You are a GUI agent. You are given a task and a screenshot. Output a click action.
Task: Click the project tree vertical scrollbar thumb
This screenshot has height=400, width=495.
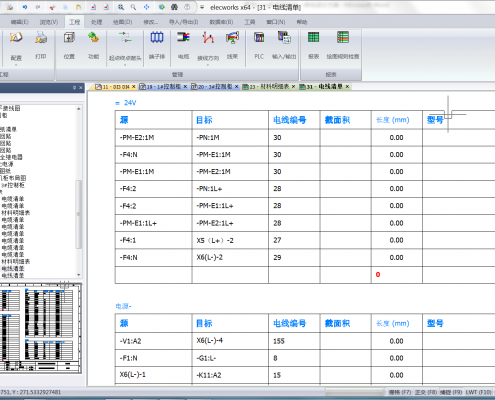pos(79,214)
